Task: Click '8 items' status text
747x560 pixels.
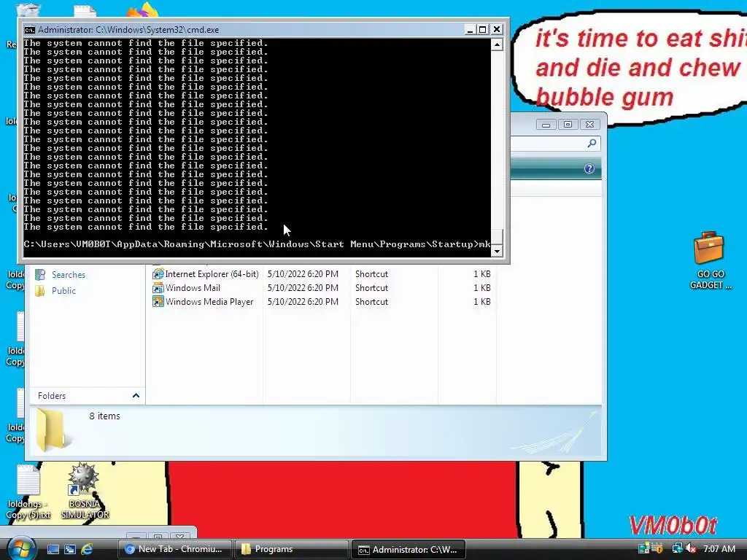Action: (104, 416)
